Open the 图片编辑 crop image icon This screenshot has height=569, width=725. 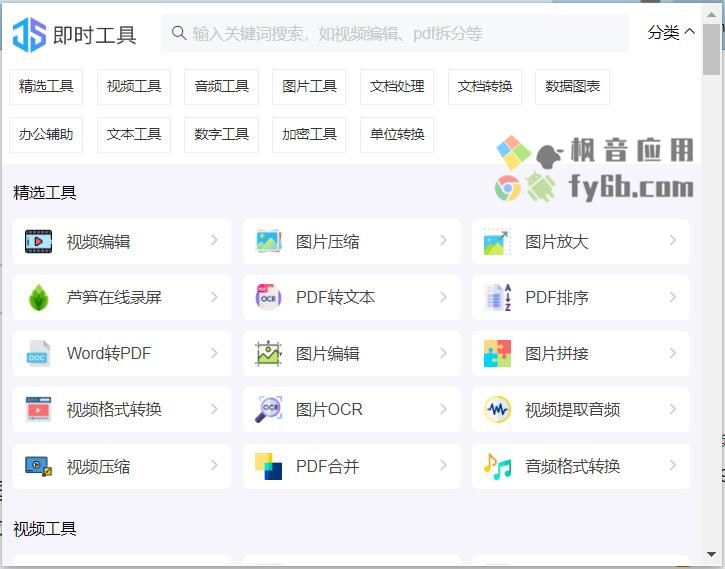(x=269, y=354)
